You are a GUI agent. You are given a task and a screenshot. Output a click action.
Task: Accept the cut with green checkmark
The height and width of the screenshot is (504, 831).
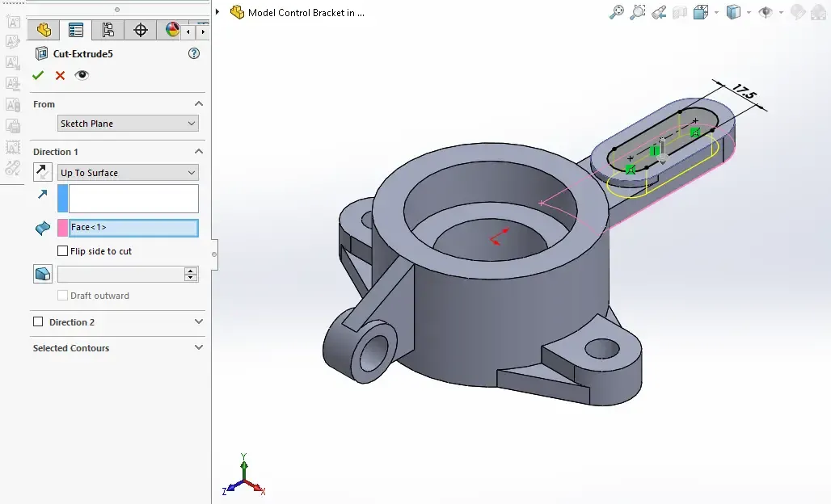click(x=38, y=76)
